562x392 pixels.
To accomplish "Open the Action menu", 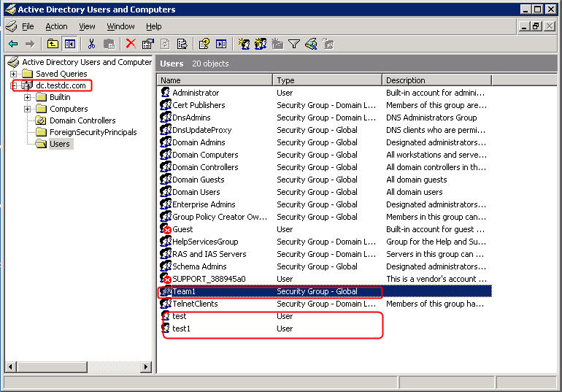I will point(56,26).
